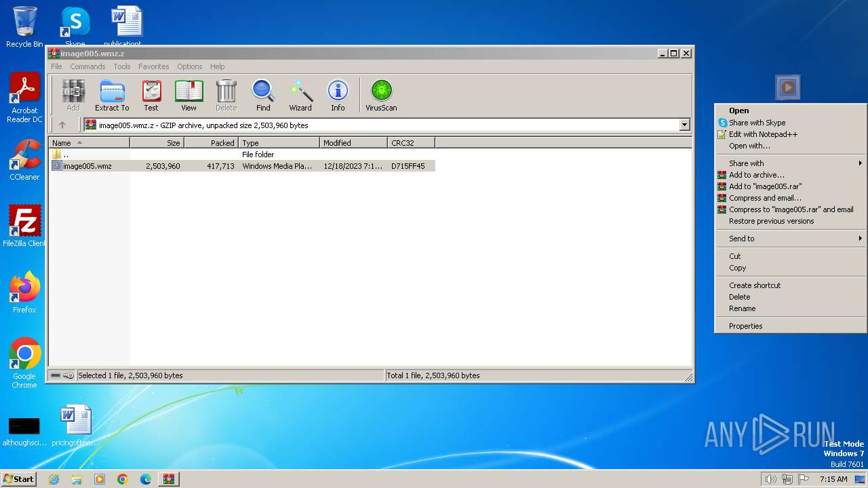The image size is (868, 488).
Task: Select the althoughsci desktop file
Action: pos(24,431)
